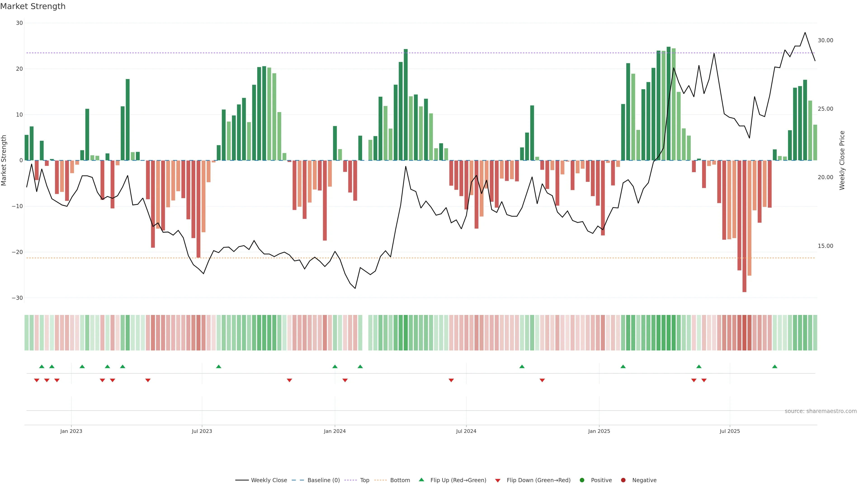Click the Jul 2025 x-axis label
This screenshot has height=488, width=868.
[729, 431]
